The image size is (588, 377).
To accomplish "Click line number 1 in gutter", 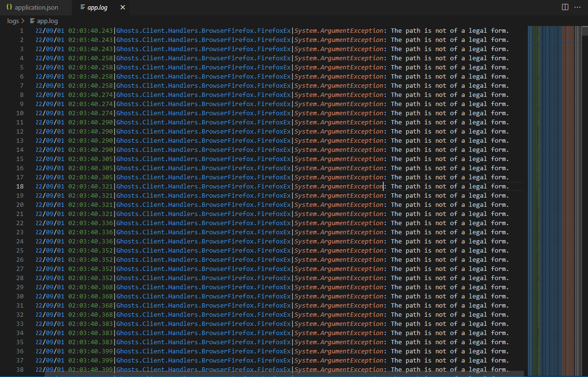I will (x=21, y=31).
